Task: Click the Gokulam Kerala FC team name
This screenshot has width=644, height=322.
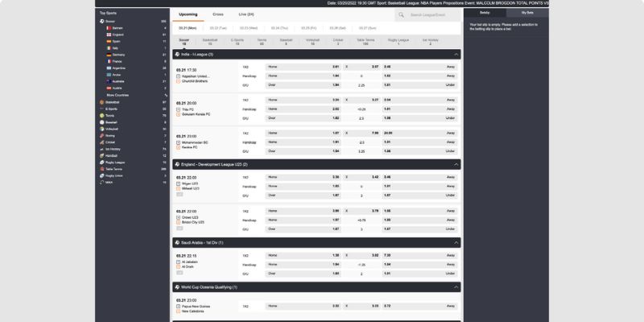Action: click(196, 114)
